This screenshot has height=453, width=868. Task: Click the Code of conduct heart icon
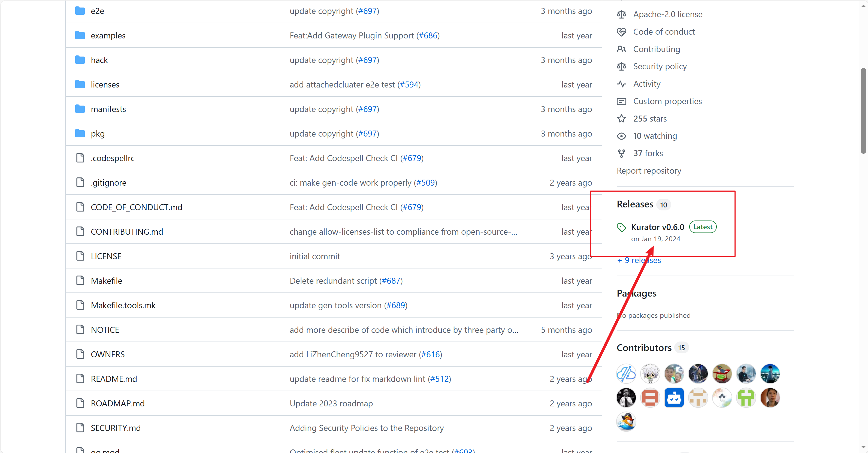point(621,32)
